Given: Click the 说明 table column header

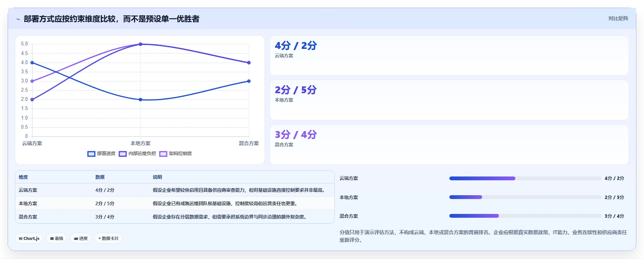Looking at the screenshot, I should point(157,177).
